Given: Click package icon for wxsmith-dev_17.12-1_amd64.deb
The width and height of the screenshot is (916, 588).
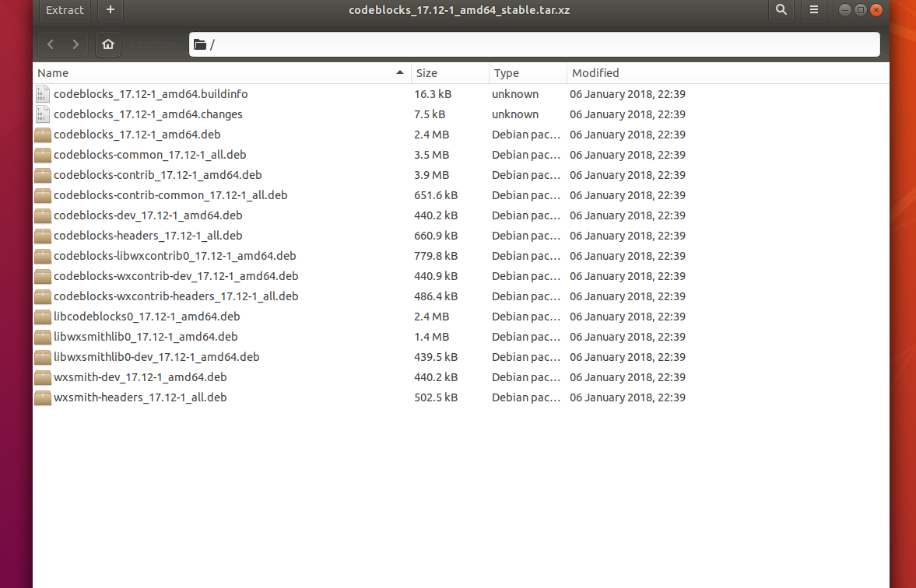Looking at the screenshot, I should coord(43,377).
